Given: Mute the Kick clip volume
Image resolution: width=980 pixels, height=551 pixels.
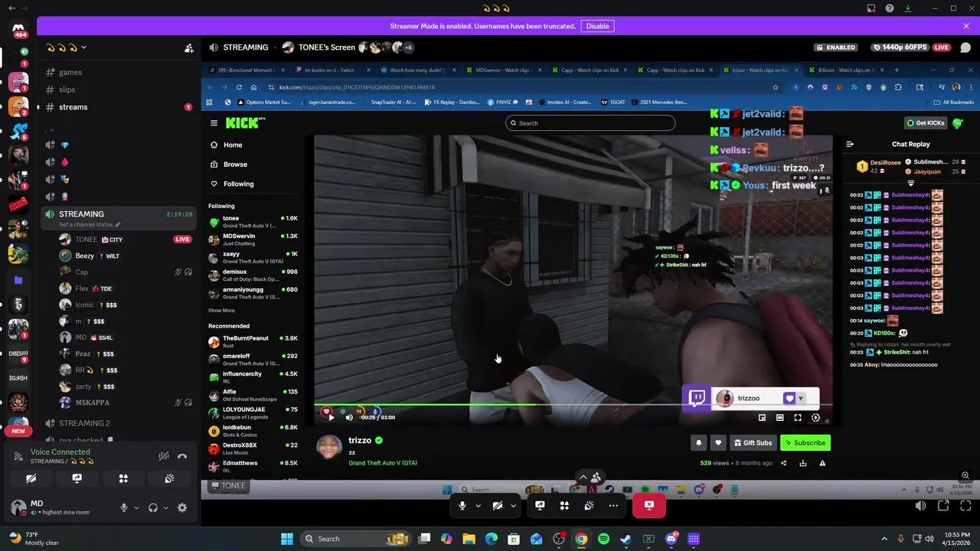Looking at the screenshot, I should 349,417.
